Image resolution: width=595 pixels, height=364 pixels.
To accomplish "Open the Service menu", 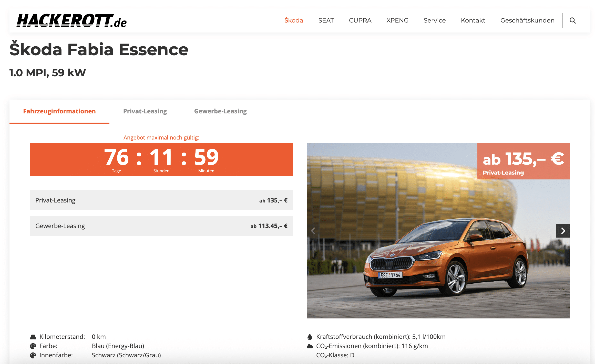I will pos(435,20).
